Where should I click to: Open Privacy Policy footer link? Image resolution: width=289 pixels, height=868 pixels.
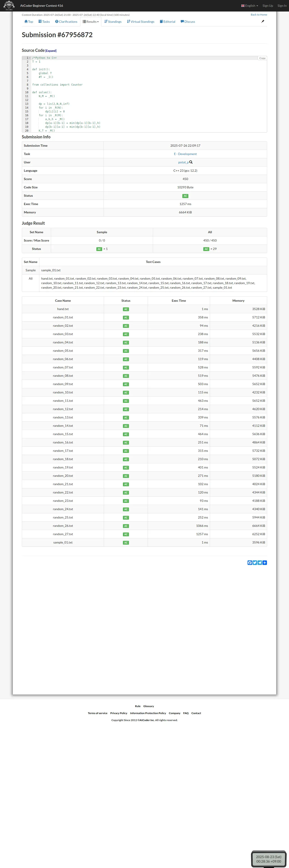(119, 713)
